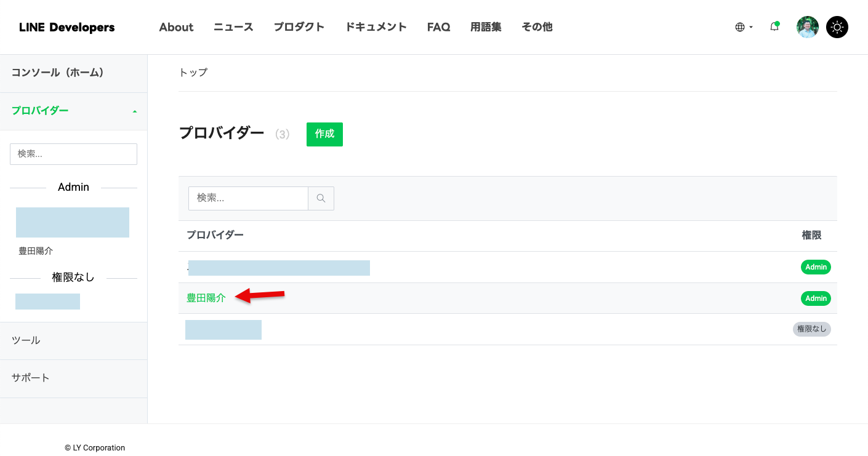
Task: Open the サポート sidebar section
Action: (74, 378)
